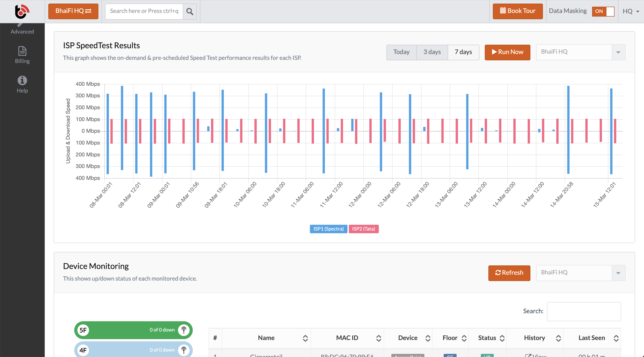Viewport: 644px width, 357px height.
Task: Sort table by Last Seen arrows
Action: (616, 338)
